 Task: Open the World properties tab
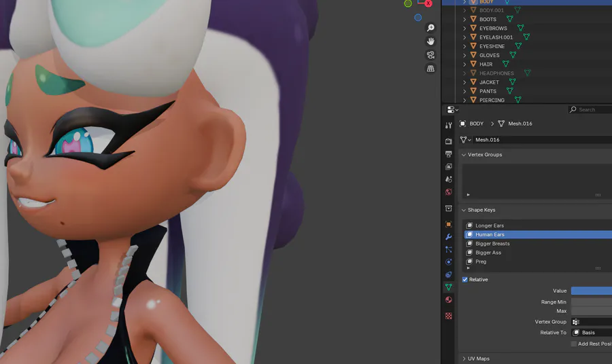449,192
